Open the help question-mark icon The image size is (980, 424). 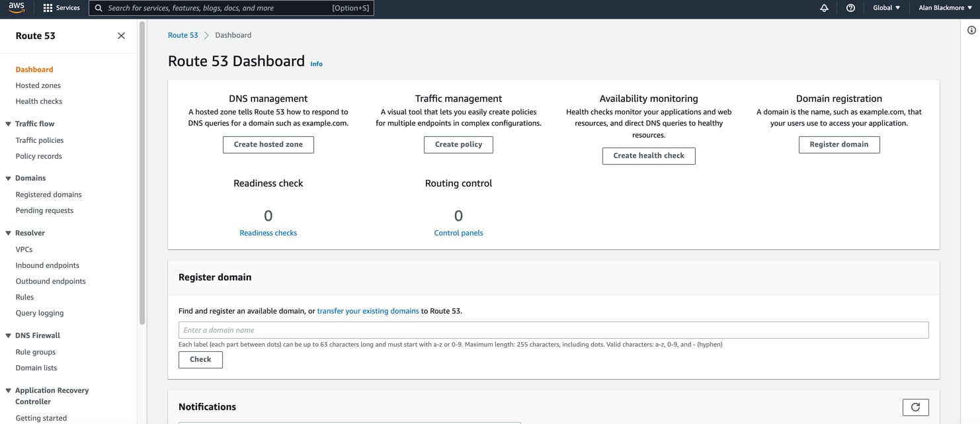pyautogui.click(x=850, y=7)
